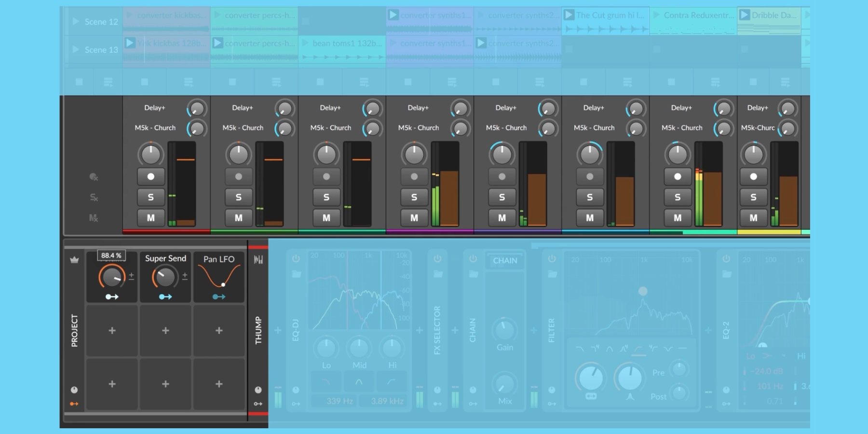Click the ± stepper beside the Super Send knob
The image size is (868, 434).
click(x=185, y=276)
